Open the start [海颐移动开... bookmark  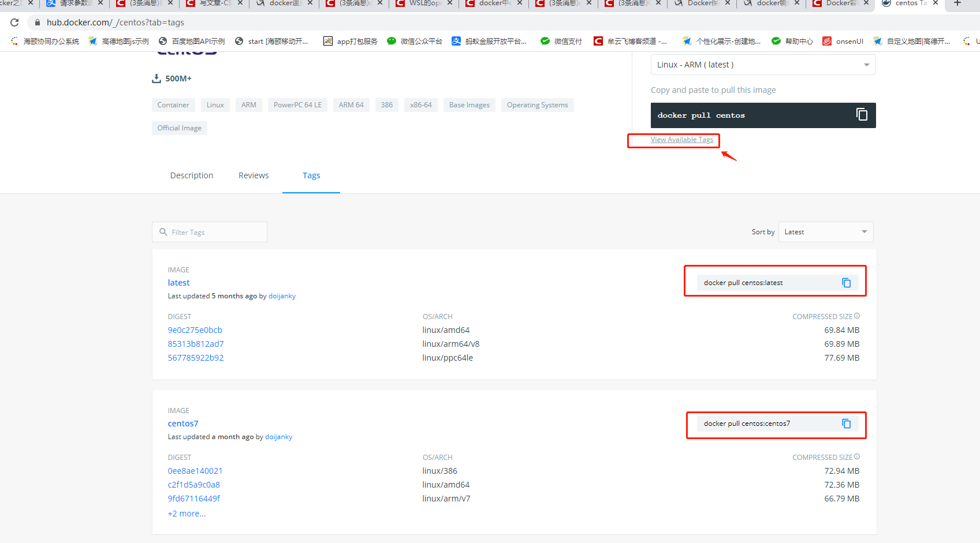pyautogui.click(x=272, y=41)
